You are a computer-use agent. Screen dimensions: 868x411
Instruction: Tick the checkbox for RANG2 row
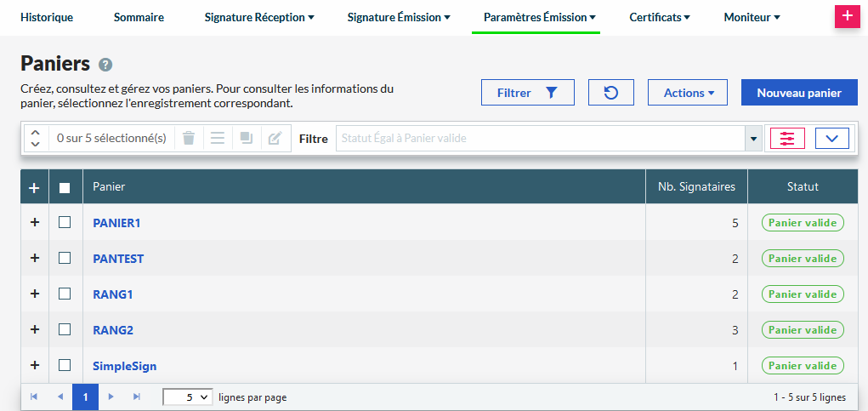point(65,329)
